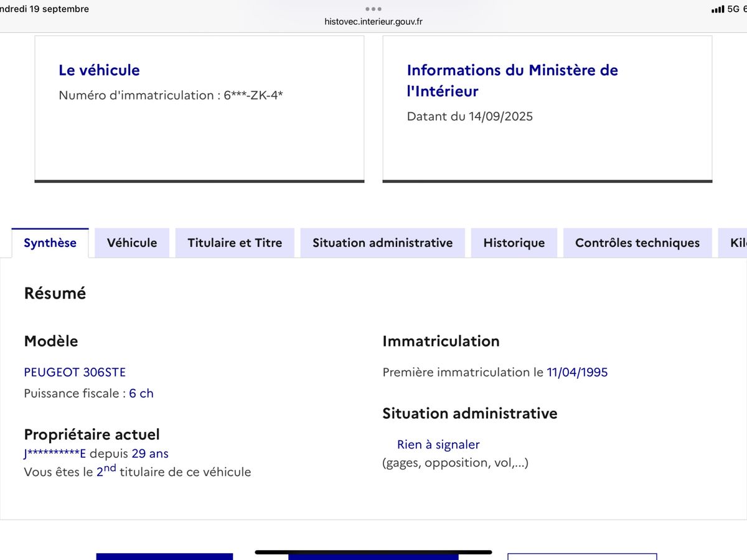Click the Résumé heading

[55, 293]
